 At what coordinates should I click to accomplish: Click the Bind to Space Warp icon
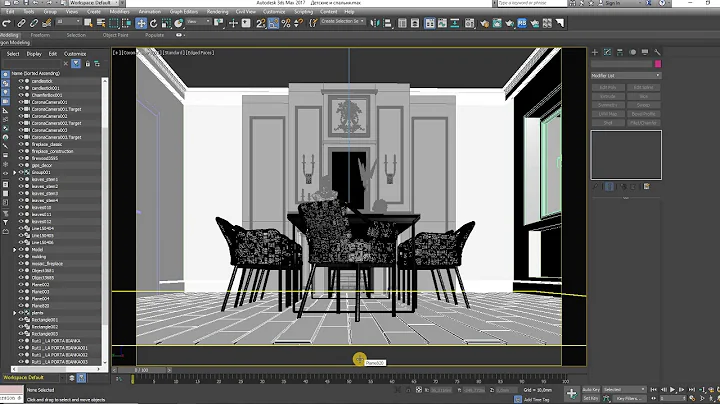click(x=46, y=23)
